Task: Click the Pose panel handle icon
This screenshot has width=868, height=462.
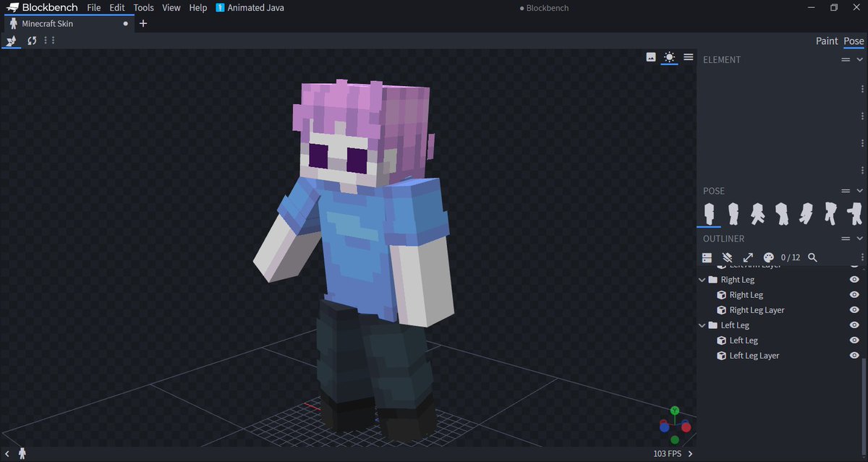Action: pyautogui.click(x=846, y=191)
